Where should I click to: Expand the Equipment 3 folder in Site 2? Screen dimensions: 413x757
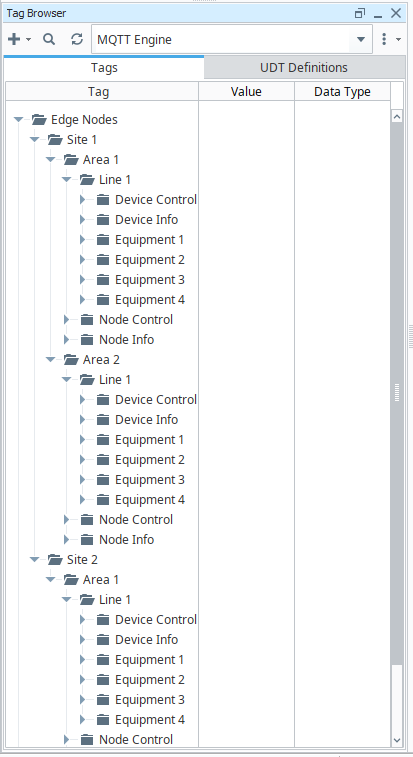tap(83, 700)
